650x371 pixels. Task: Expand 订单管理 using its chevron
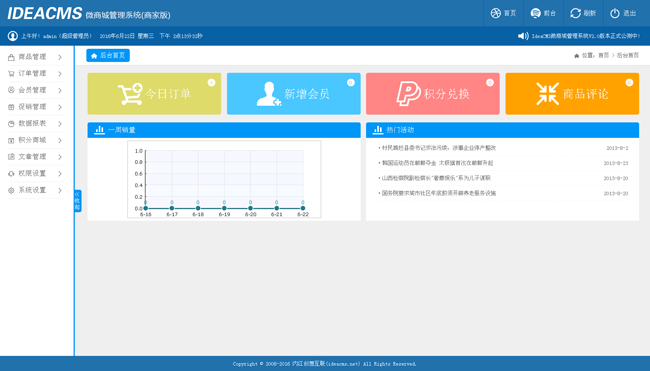[x=60, y=74]
